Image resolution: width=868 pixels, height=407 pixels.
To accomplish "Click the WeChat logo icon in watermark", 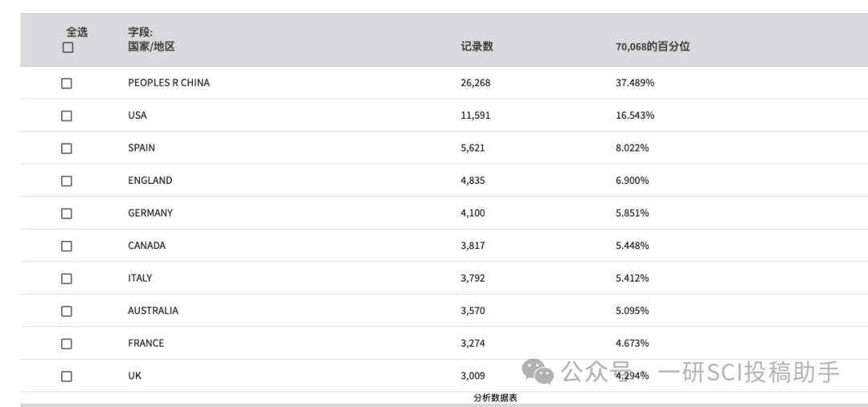I will point(538,371).
